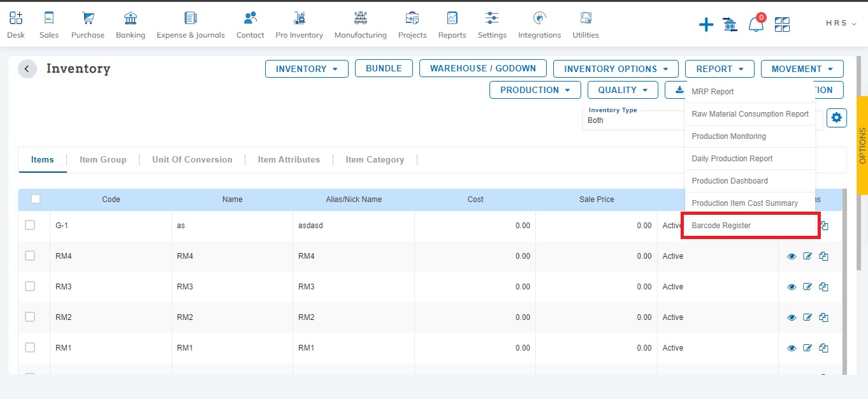Open the Desk module icon
This screenshot has height=399, width=868.
[x=16, y=25]
